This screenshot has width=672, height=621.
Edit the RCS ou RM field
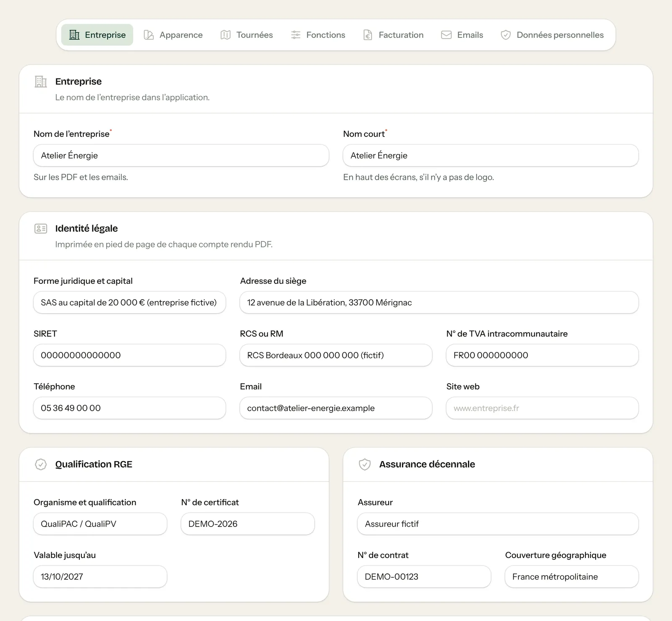click(336, 355)
